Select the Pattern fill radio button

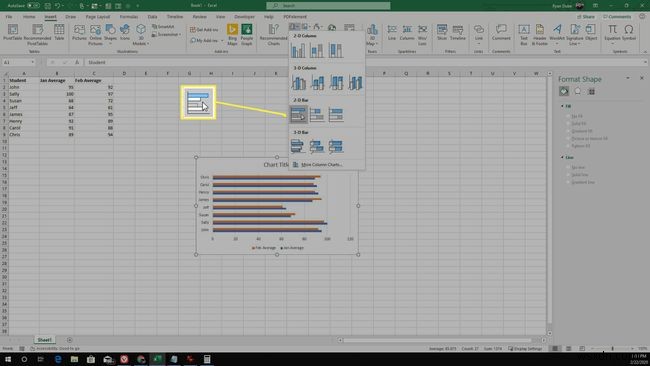tap(568, 146)
